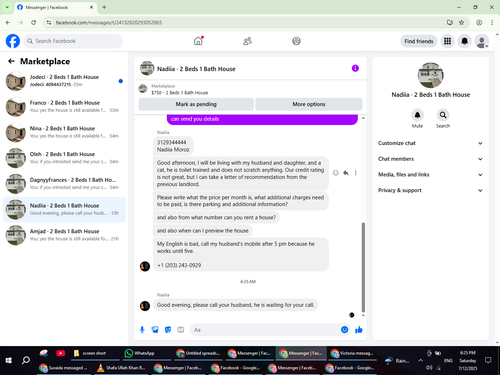Screen dimensions: 500x375
Task: Open emoji picker in message box
Action: (x=345, y=330)
